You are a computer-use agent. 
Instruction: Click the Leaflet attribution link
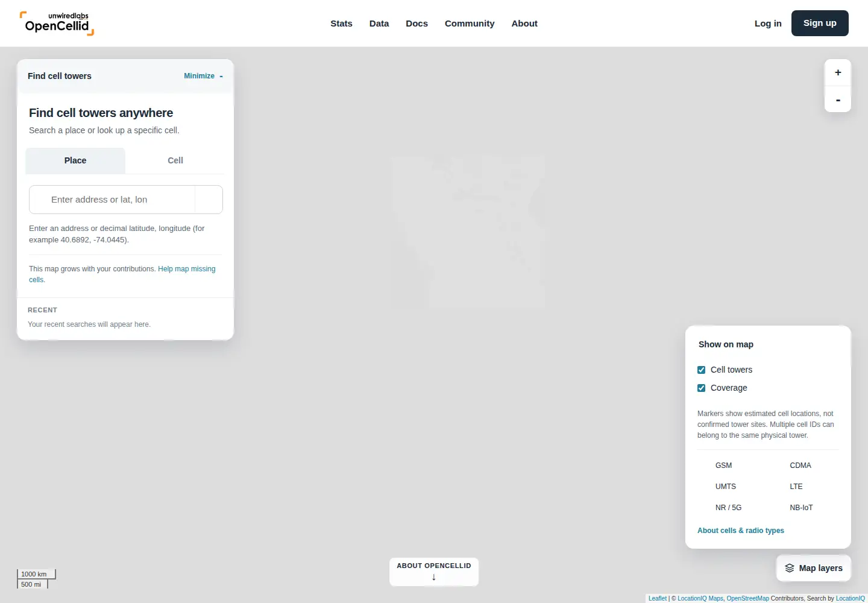(658, 598)
